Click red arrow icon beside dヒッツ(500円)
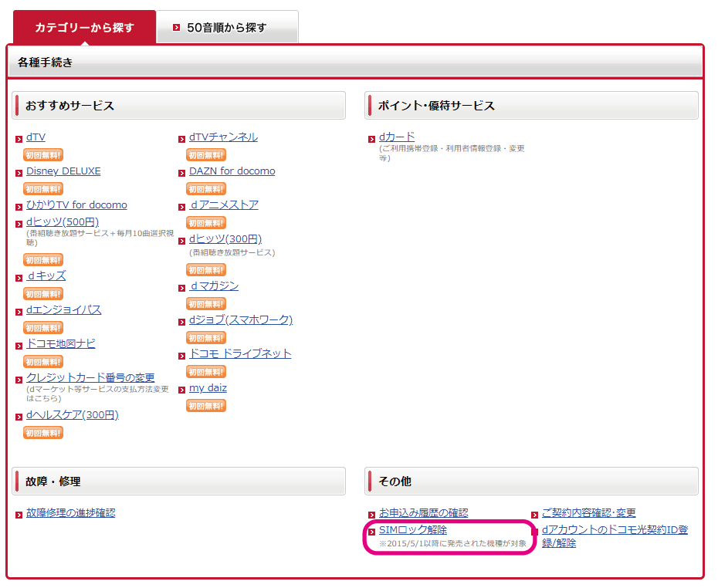Screen dimensions: 718x588 pyautogui.click(x=19, y=224)
